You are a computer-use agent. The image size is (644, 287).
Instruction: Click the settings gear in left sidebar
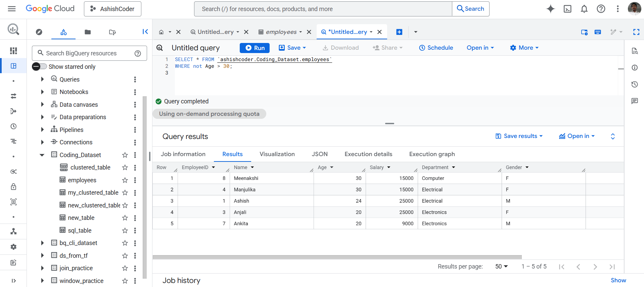click(13, 247)
